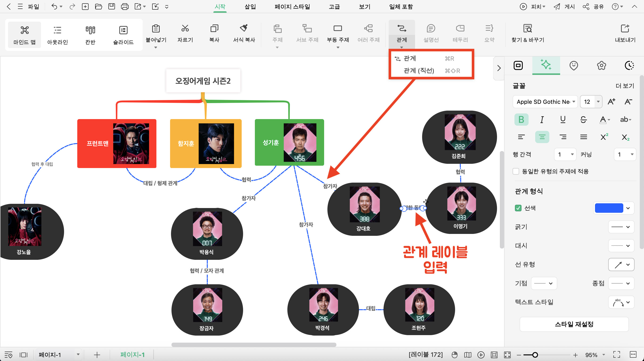Open the Apple SD Gothic Neo font dropdown

[545, 102]
